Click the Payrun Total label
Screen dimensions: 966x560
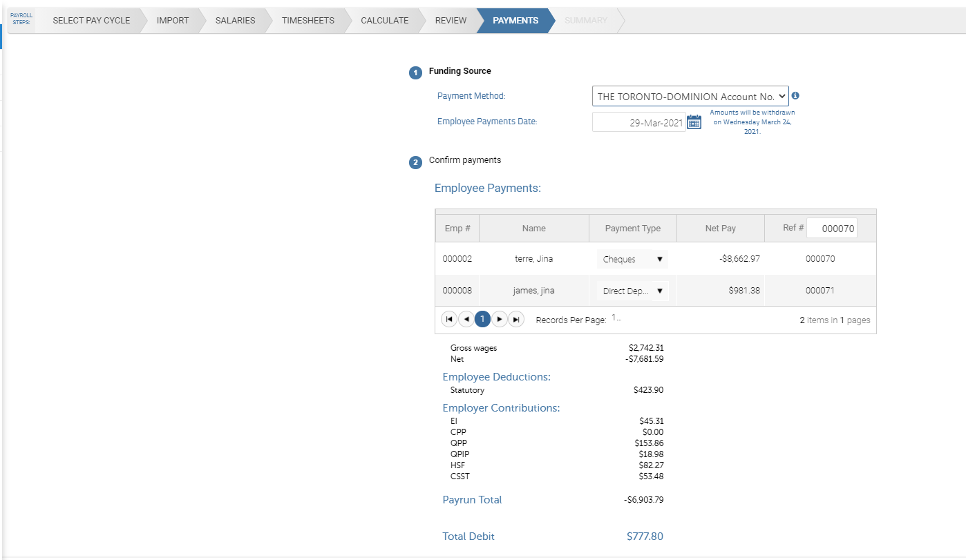point(472,499)
